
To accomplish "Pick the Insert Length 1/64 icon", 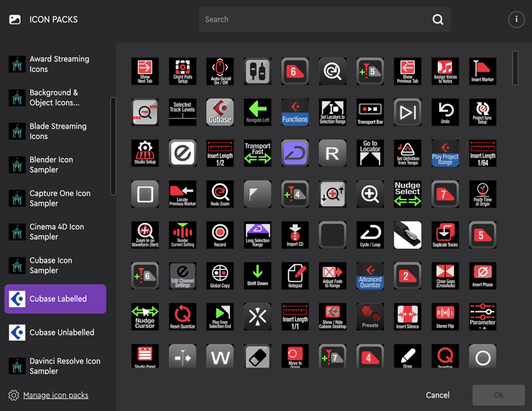I will [x=483, y=153].
